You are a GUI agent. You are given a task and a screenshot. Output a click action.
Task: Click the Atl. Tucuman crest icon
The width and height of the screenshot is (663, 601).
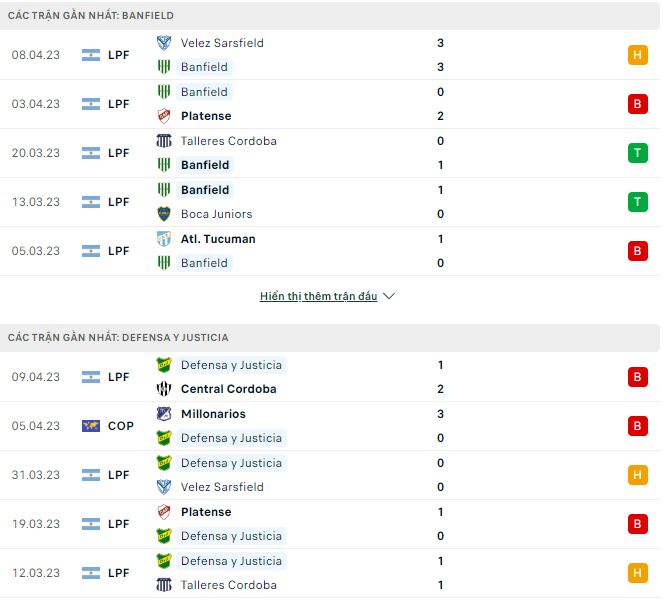point(164,239)
